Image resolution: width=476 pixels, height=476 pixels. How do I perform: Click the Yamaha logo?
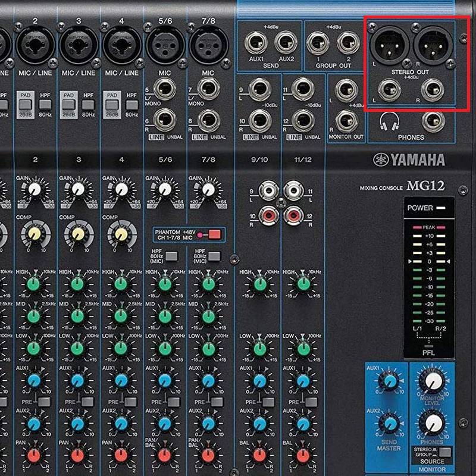click(x=409, y=159)
